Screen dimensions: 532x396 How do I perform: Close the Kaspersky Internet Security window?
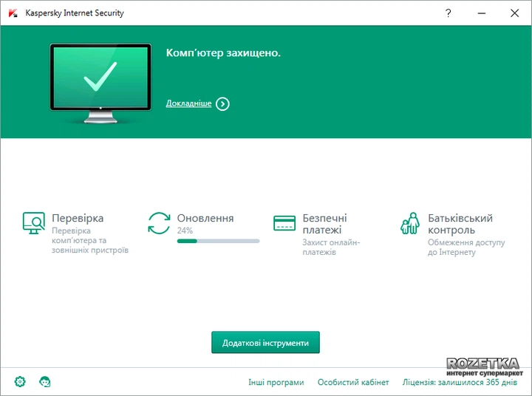[x=515, y=13]
